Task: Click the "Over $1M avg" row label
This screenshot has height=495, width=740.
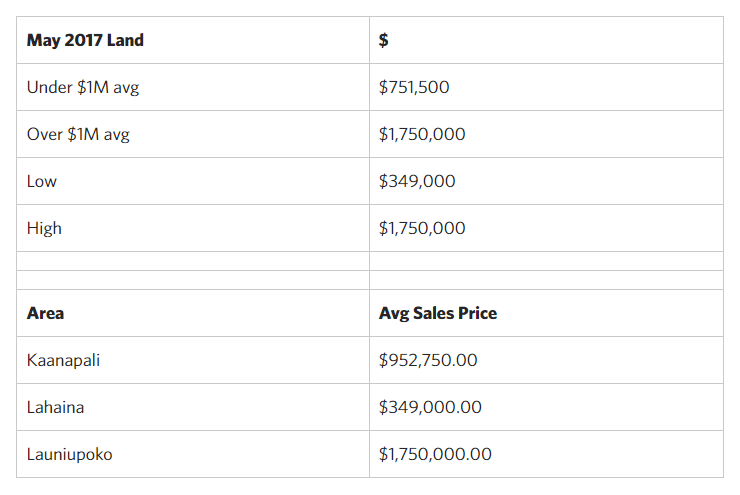Action: point(78,134)
